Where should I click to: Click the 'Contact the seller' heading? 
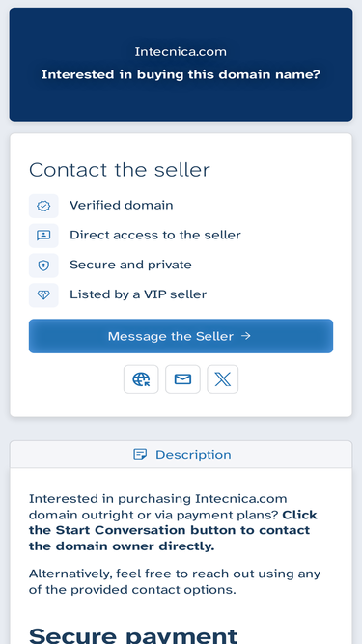[120, 170]
